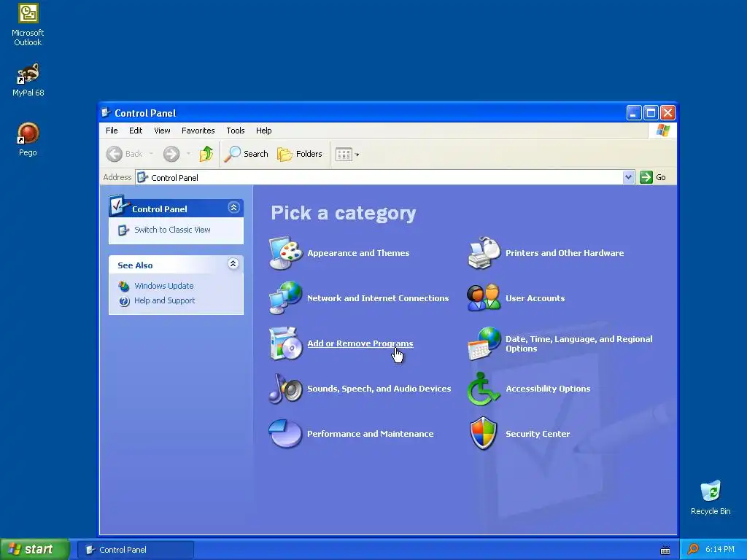This screenshot has width=747, height=560.
Task: Click the Accessibility Options wheelchair icon
Action: pos(484,389)
